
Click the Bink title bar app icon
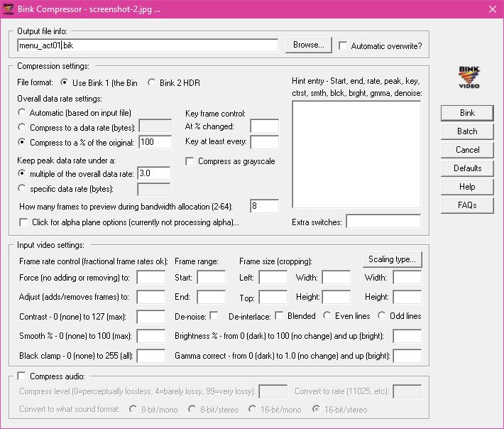pyautogui.click(x=8, y=9)
